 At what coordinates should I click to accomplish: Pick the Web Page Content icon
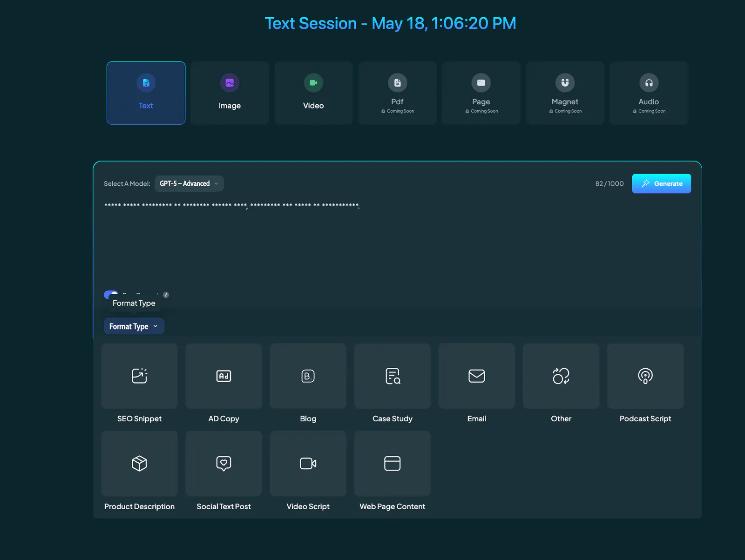[x=393, y=463]
